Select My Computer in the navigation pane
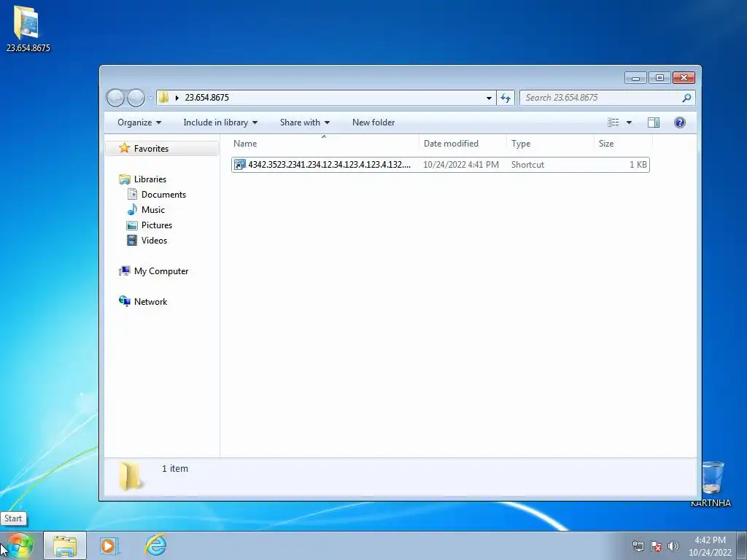This screenshot has width=747, height=560. 161,271
